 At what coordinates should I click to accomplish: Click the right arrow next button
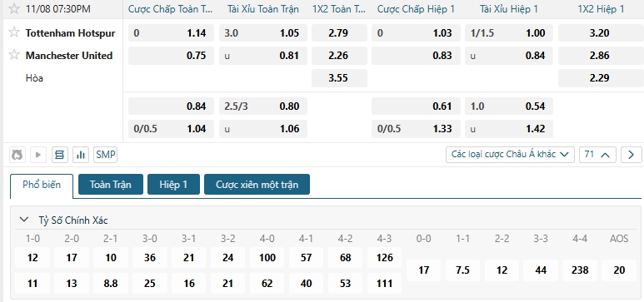631,155
